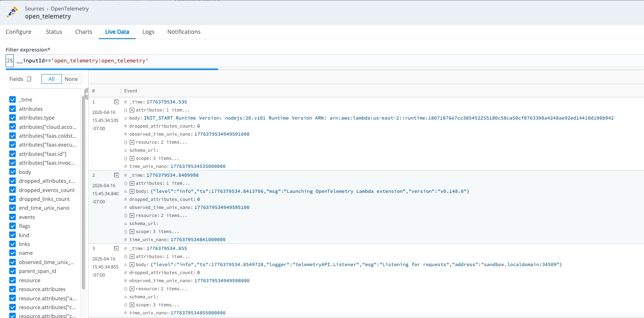Uncheck the attributes field
This screenshot has width=644, height=318.
coord(12,109)
